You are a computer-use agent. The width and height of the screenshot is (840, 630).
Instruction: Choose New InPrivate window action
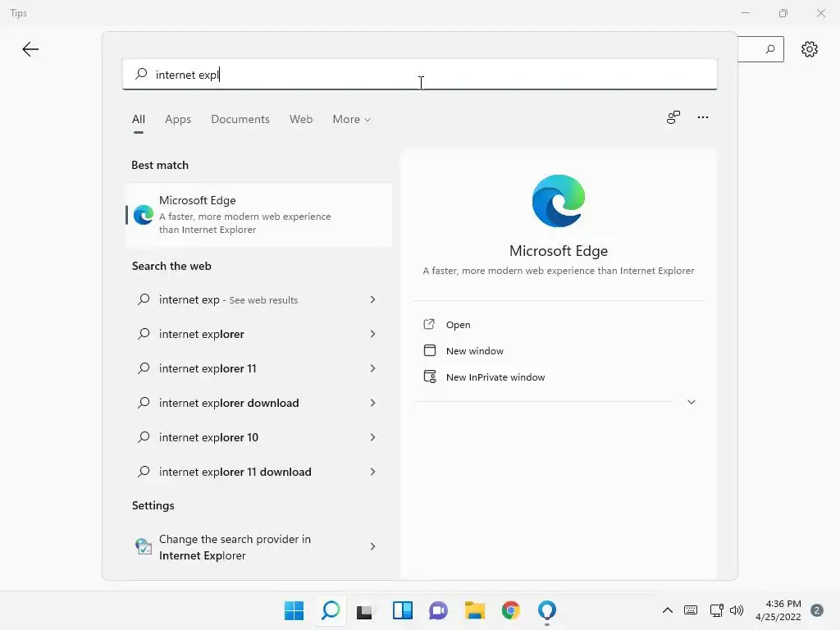tap(495, 377)
